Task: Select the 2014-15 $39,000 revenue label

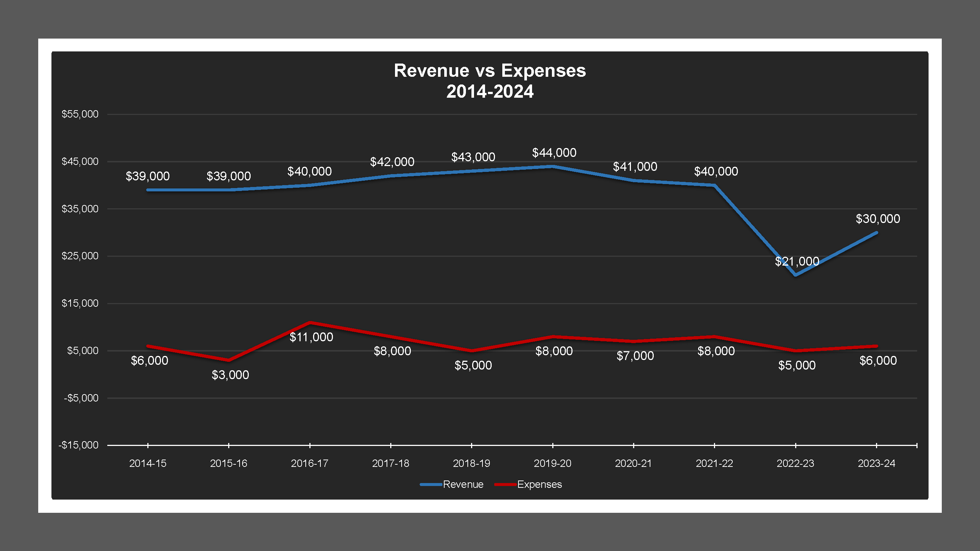Action: click(x=148, y=176)
